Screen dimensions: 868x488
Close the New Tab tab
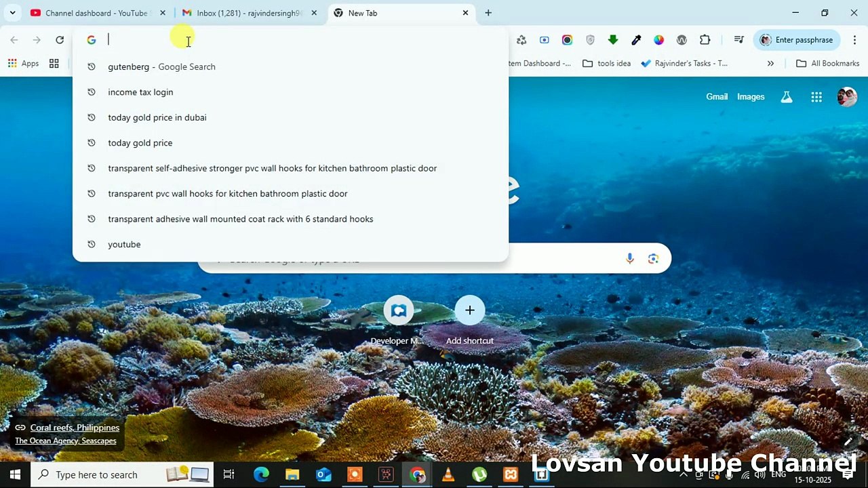pos(466,13)
